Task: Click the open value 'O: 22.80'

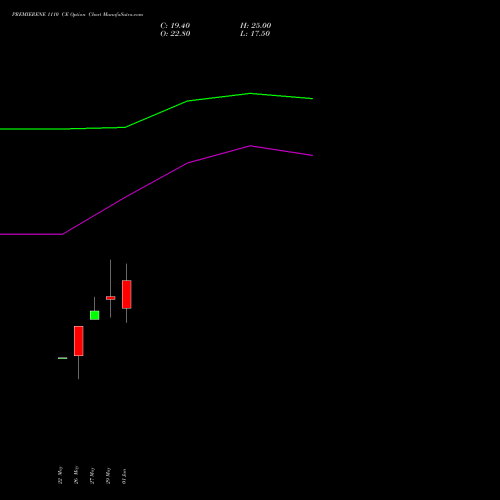Action: pyautogui.click(x=175, y=34)
